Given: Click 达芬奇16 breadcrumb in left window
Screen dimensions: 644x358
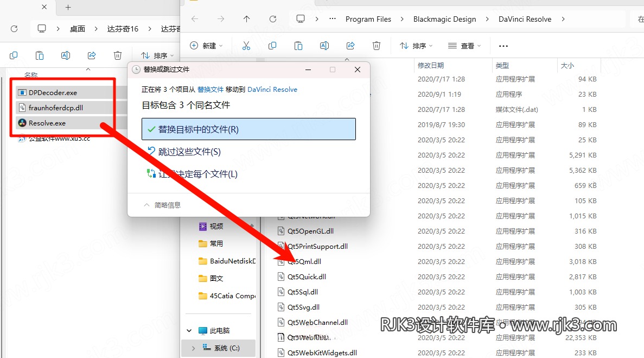Looking at the screenshot, I should [x=123, y=29].
